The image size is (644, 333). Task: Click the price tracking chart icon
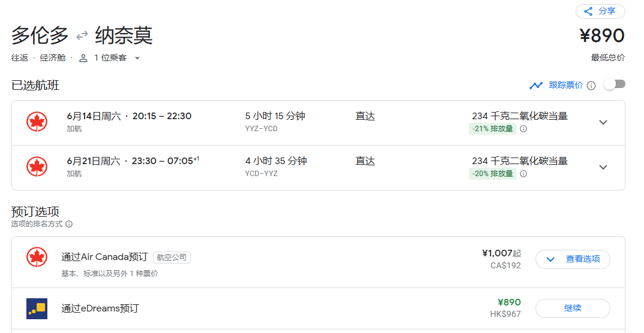pyautogui.click(x=535, y=85)
